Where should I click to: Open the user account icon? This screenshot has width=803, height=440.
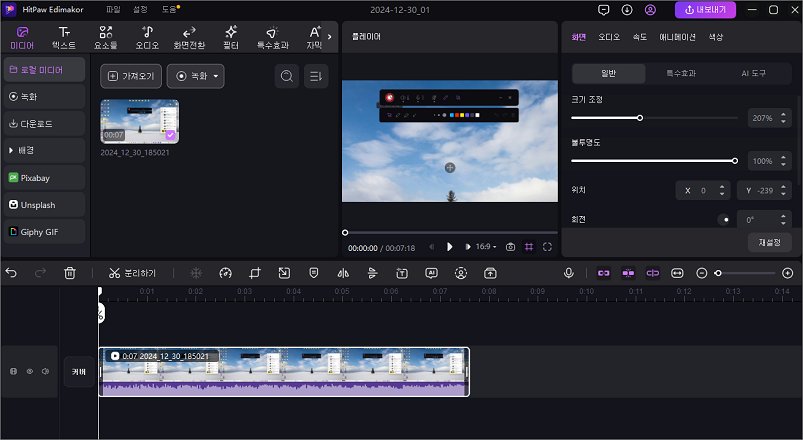click(x=650, y=10)
